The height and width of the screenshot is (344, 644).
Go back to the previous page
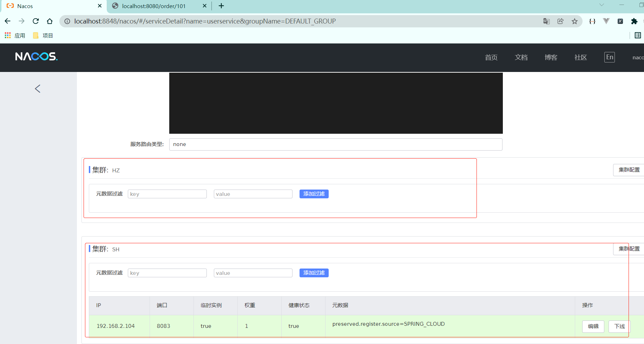coord(7,21)
